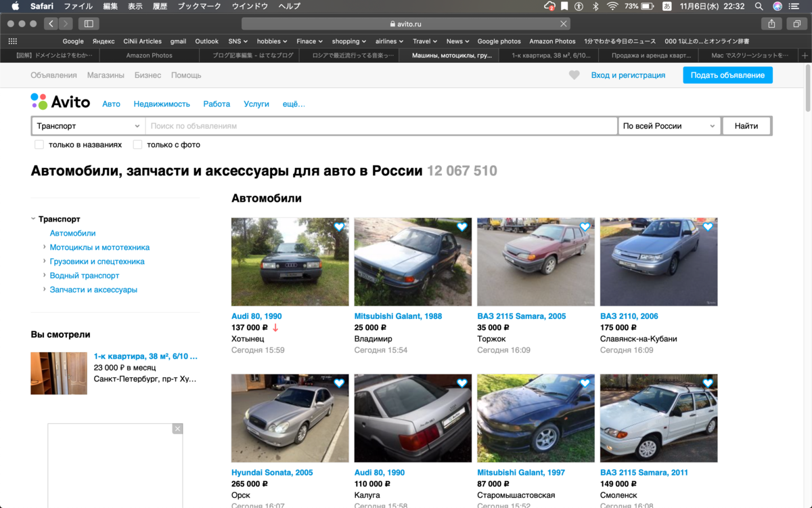The height and width of the screenshot is (508, 812).
Task: Click 'Подать объявление' button
Action: pyautogui.click(x=727, y=75)
